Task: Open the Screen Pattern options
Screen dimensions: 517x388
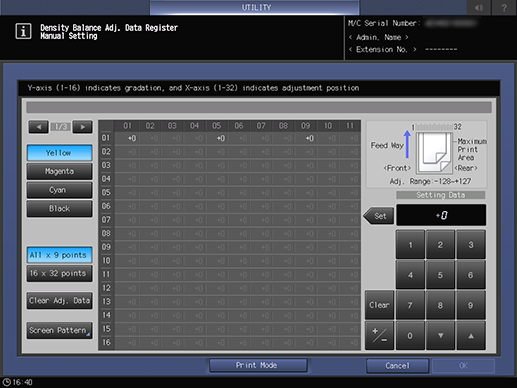Action: 59,330
